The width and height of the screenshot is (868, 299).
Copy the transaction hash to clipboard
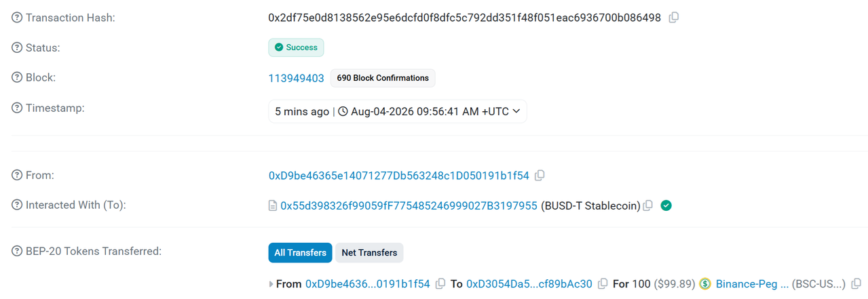coord(674,18)
